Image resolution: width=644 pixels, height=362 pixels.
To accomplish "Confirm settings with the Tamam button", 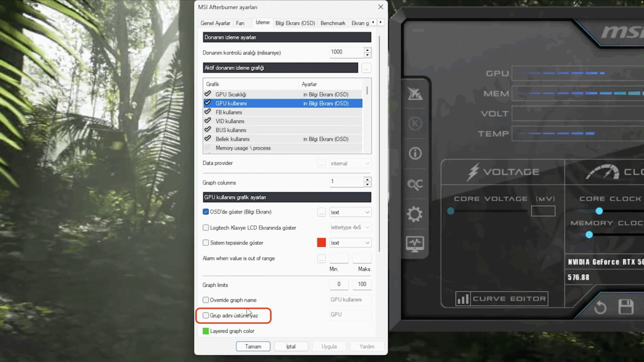I will point(253,346).
